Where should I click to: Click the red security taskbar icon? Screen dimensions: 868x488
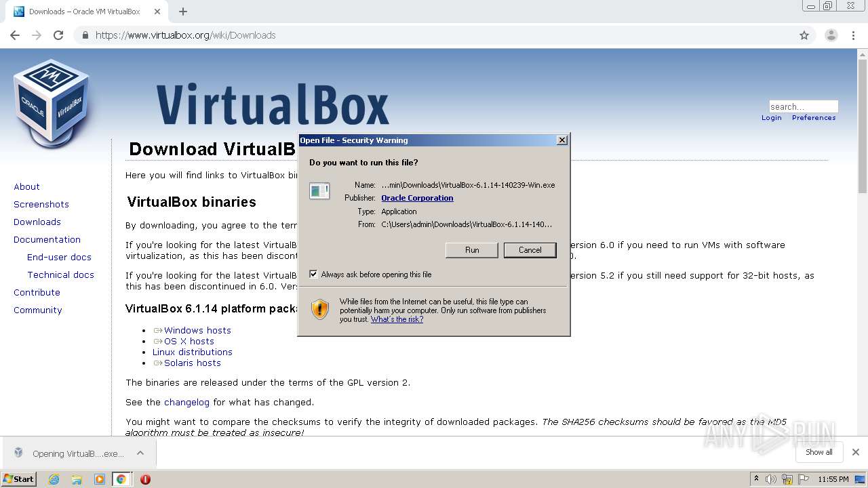click(x=145, y=479)
